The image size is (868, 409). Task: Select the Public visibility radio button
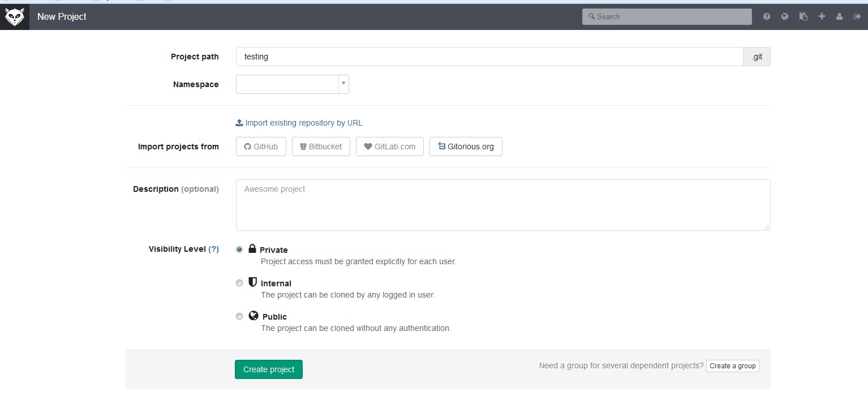(239, 316)
